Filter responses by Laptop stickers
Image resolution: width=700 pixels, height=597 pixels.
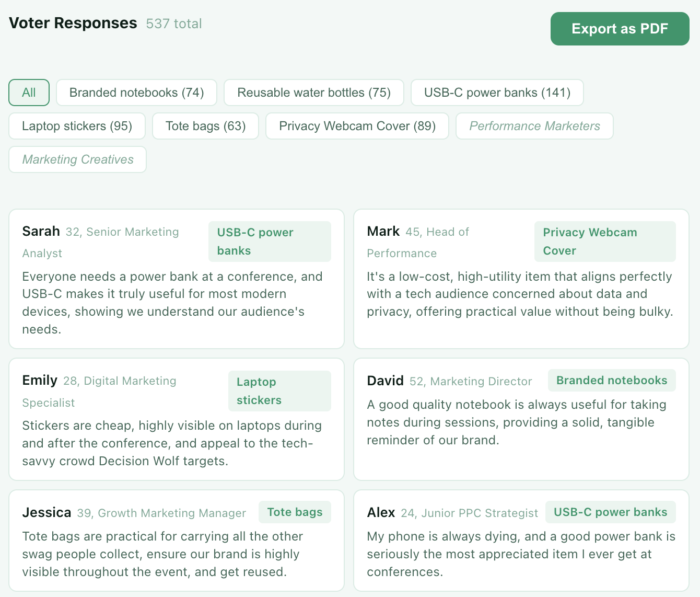(x=77, y=126)
